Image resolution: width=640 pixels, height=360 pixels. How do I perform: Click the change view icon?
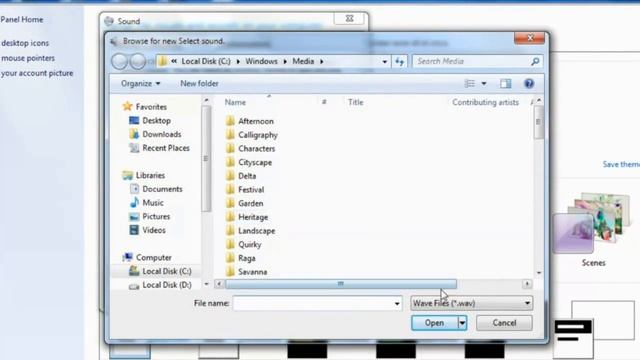point(470,84)
